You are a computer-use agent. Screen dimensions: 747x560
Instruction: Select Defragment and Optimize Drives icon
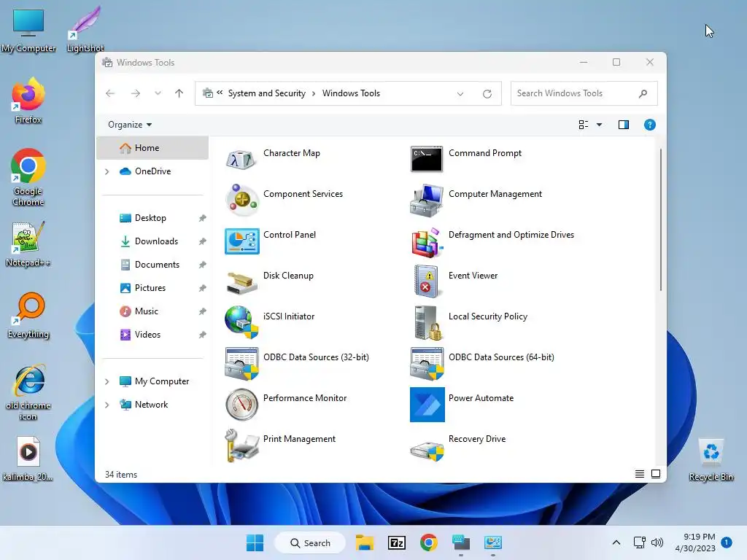(426, 242)
